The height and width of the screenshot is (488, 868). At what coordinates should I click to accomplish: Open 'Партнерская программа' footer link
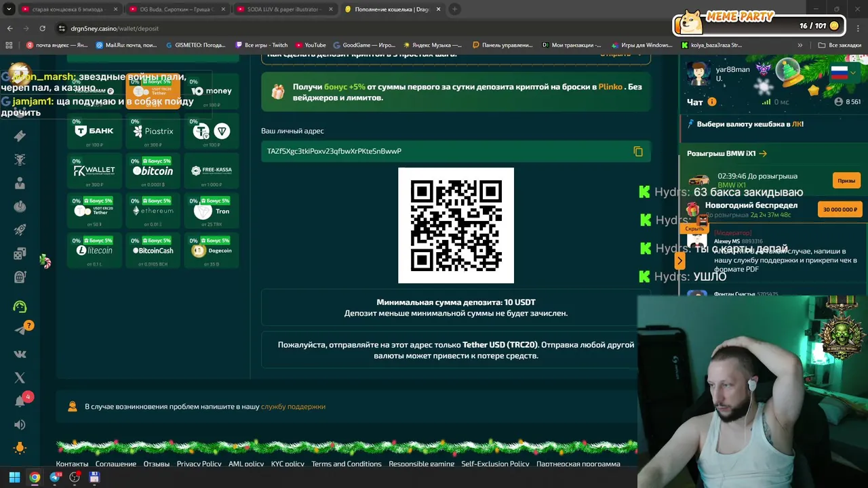(578, 464)
